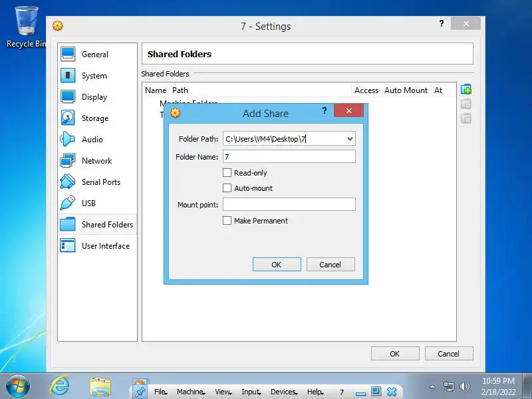Show hidden tray icons arrow

coord(433,386)
